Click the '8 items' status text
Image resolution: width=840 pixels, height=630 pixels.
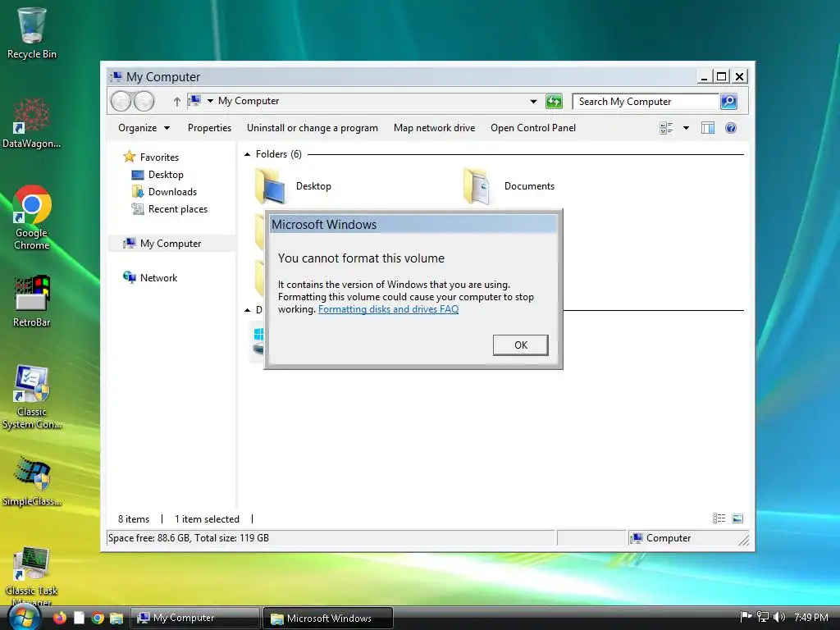(x=134, y=518)
